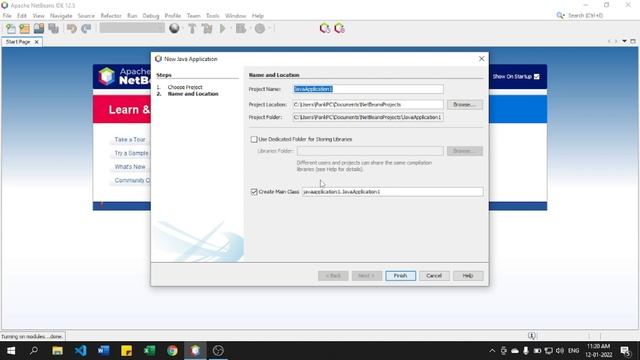Click the Project Location text field
This screenshot has width=640, height=360.
(368, 104)
